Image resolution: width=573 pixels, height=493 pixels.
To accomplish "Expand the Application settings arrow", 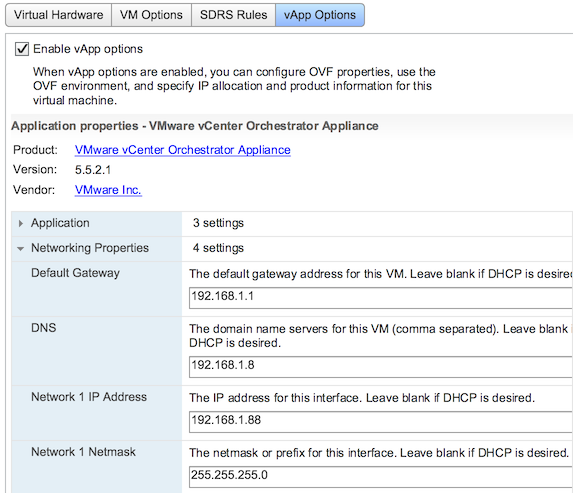I will (x=20, y=223).
